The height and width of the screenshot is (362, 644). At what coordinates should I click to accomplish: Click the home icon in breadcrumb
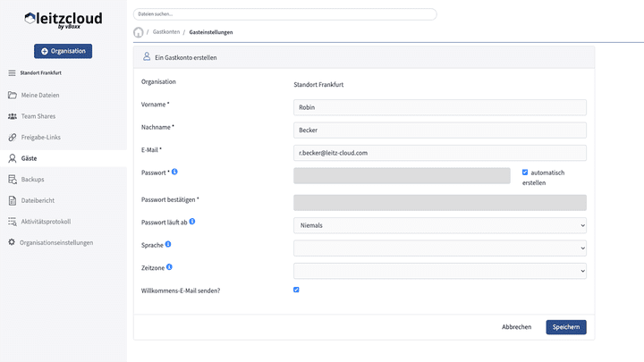click(139, 32)
